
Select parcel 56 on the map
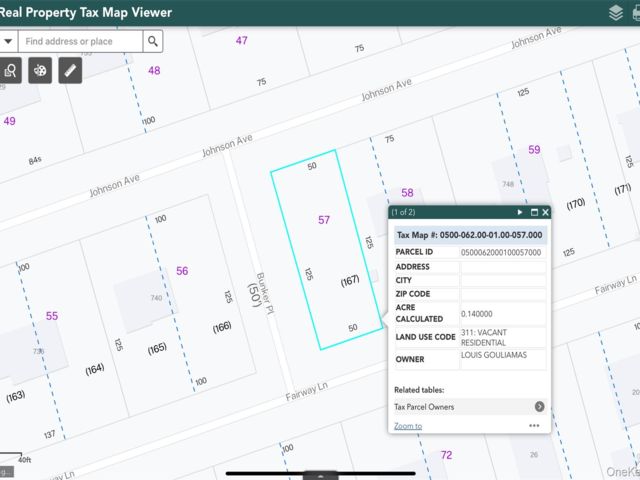[x=182, y=271]
